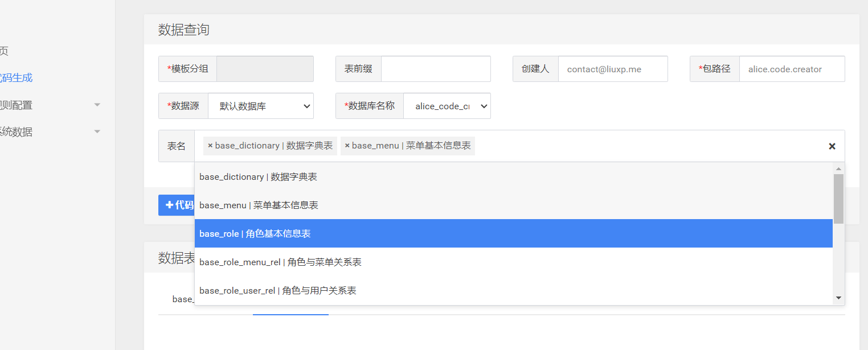Open the 数据源 dropdown

(261, 106)
